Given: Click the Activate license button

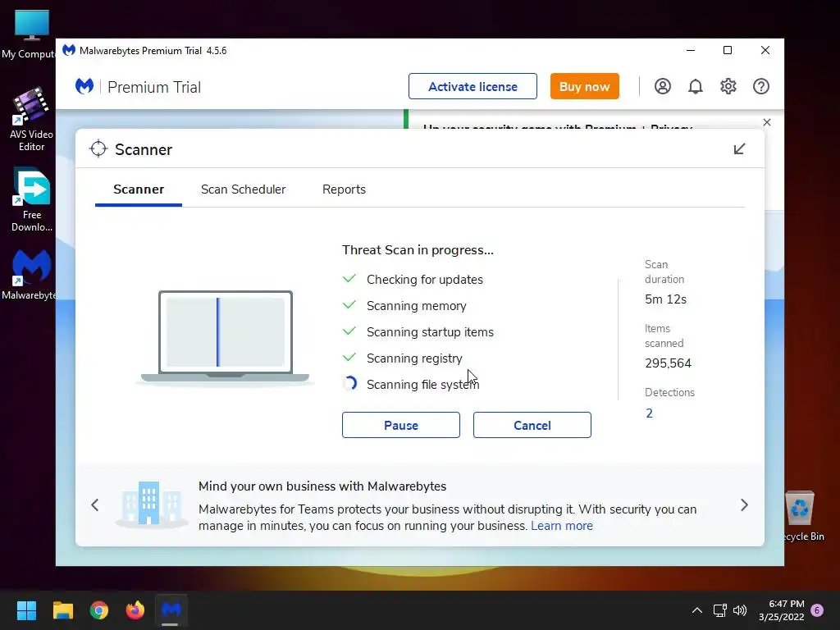Looking at the screenshot, I should (472, 86).
